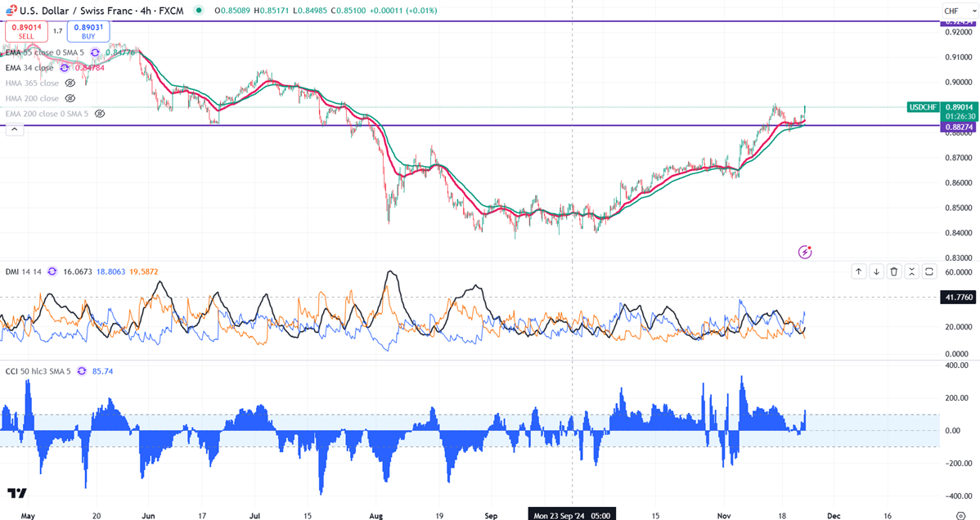Click the blue DMI value 18.8063
The height and width of the screenshot is (520, 980).
pyautogui.click(x=110, y=272)
